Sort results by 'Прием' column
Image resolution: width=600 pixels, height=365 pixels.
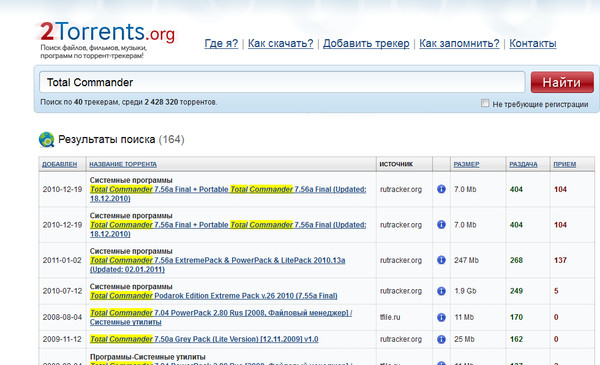coord(564,164)
